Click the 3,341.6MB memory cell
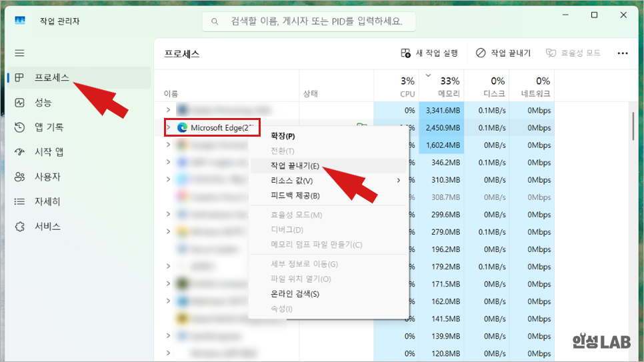644x362 pixels. coord(443,110)
